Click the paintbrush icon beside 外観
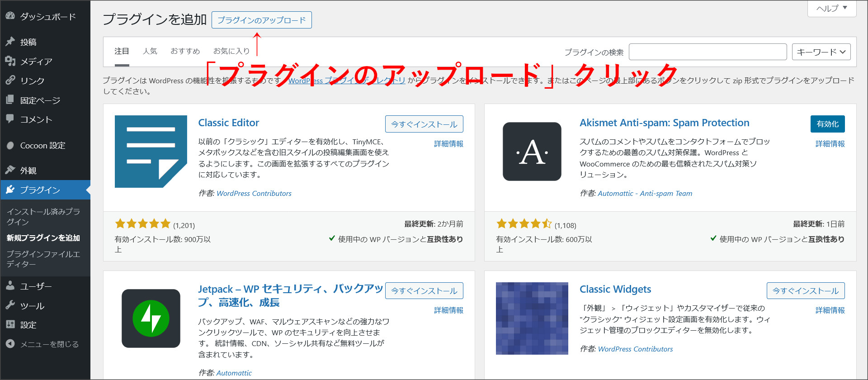868x380 pixels. pos(10,170)
